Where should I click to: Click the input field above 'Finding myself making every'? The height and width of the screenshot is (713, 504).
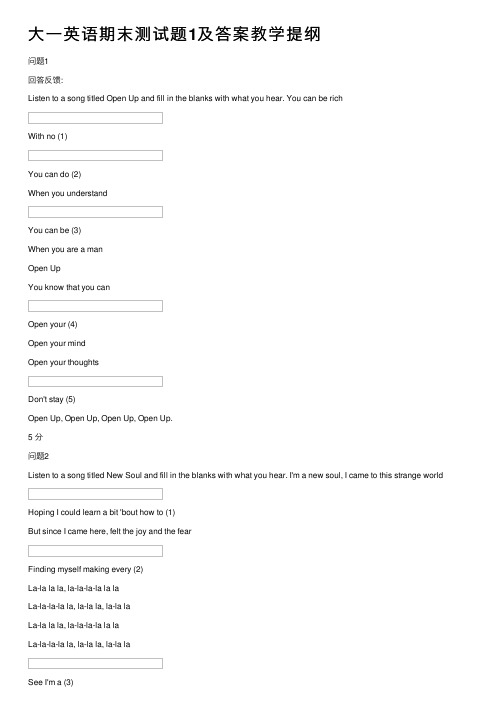coord(95,551)
